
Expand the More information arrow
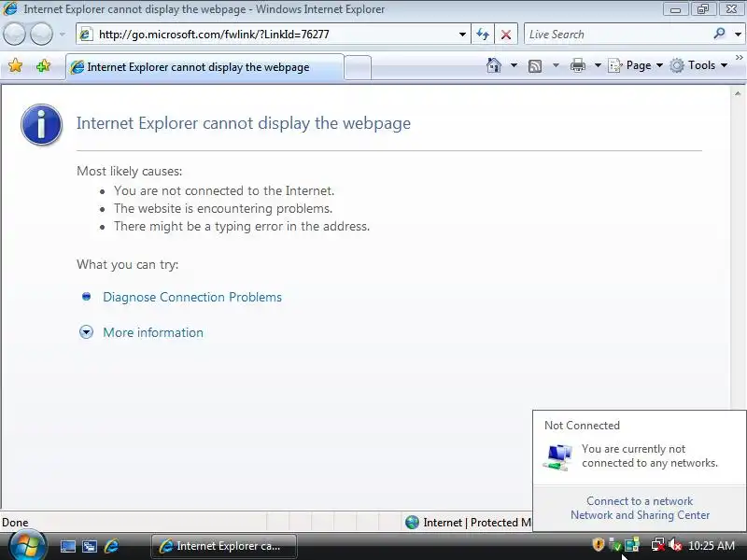86,332
